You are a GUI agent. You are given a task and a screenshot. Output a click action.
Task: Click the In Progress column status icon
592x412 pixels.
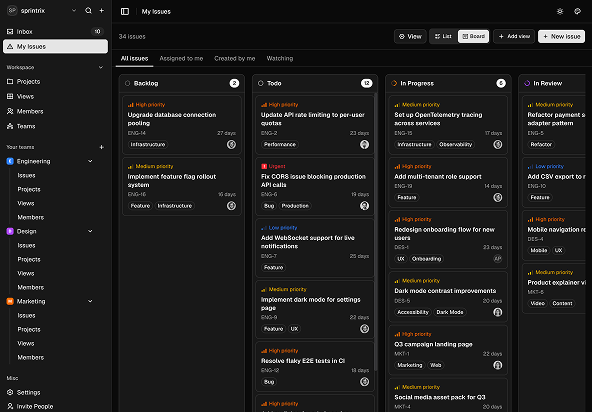click(x=394, y=83)
